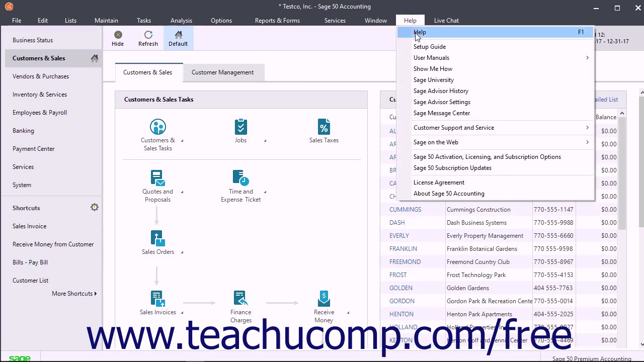Open the Jobs icon
This screenshot has width=644, height=362.
240,127
